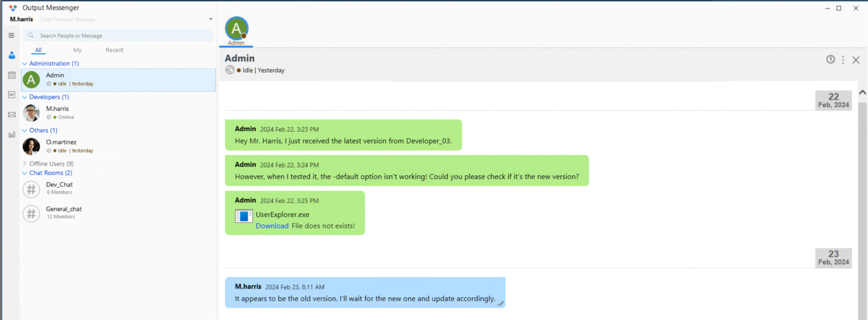Image resolution: width=868 pixels, height=320 pixels.
Task: Switch to the Recent tab
Action: (x=114, y=50)
